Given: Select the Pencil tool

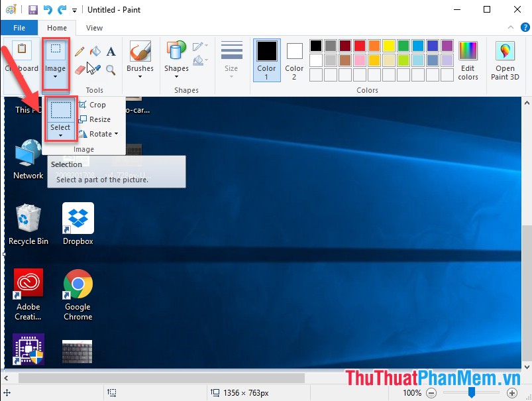Looking at the screenshot, I should click(x=80, y=52).
